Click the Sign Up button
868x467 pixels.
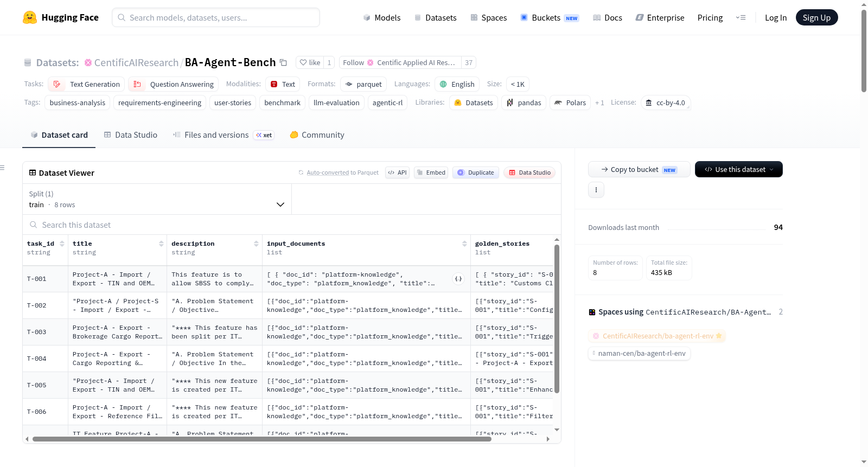click(817, 17)
